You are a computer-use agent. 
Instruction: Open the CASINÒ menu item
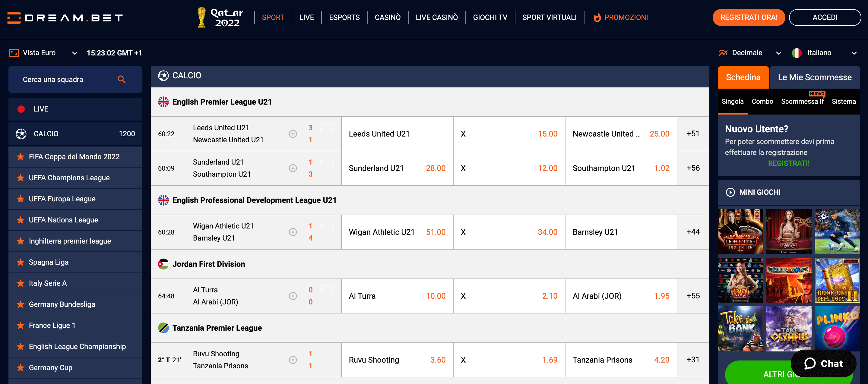point(388,17)
